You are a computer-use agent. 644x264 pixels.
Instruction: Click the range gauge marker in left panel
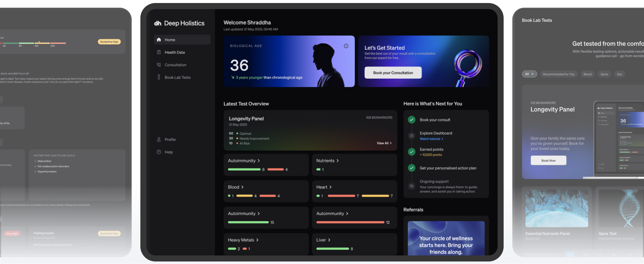pos(39,42)
